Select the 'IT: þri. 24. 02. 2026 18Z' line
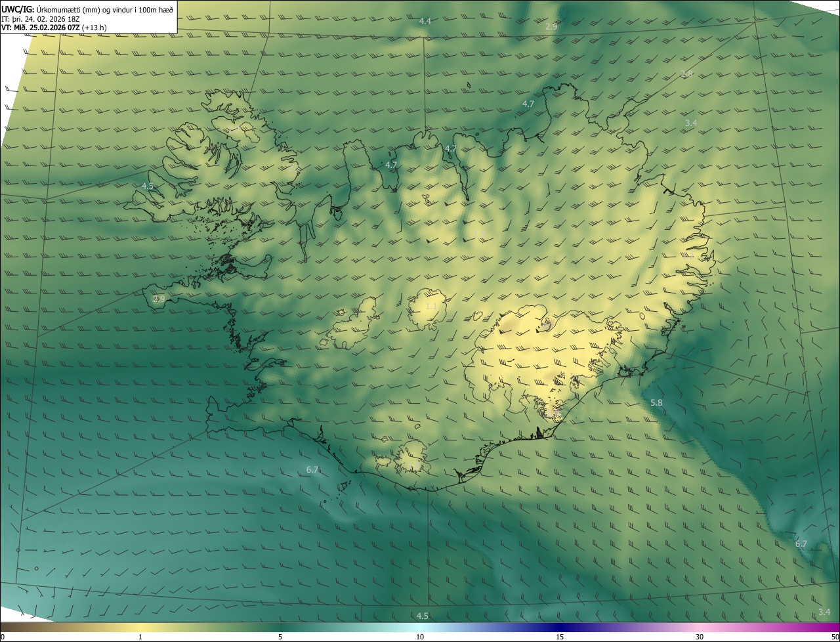The height and width of the screenshot is (642, 840). tap(41, 19)
